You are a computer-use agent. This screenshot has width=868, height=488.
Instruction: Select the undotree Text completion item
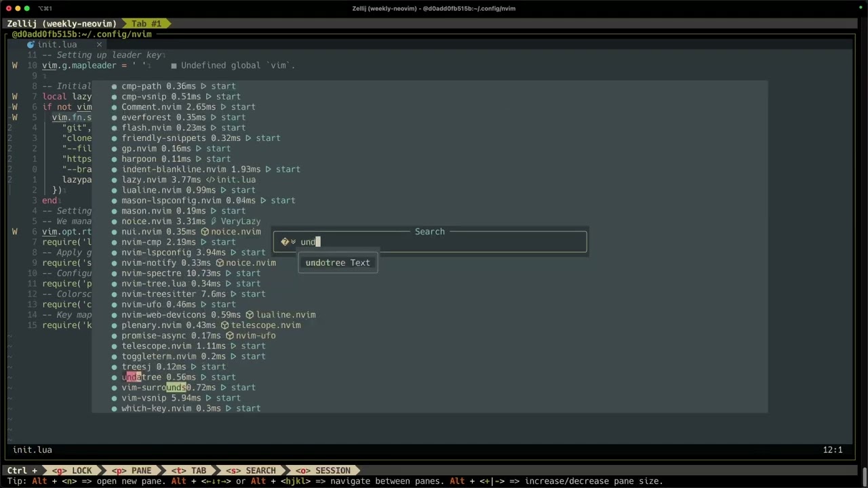pos(338,263)
